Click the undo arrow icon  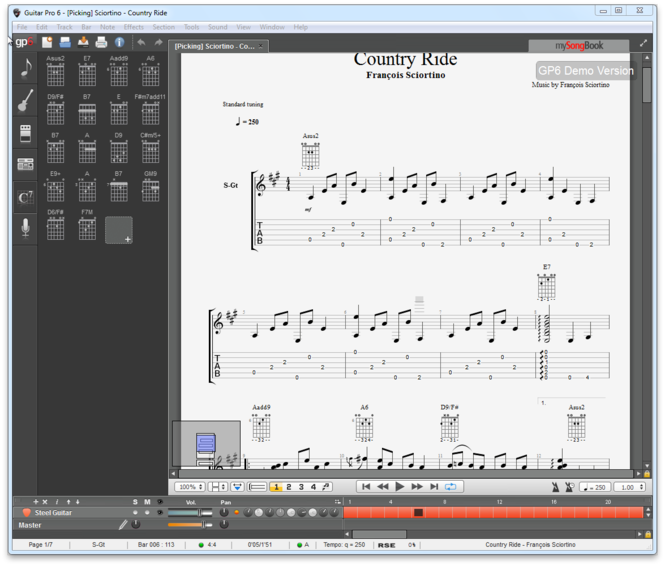tap(141, 42)
